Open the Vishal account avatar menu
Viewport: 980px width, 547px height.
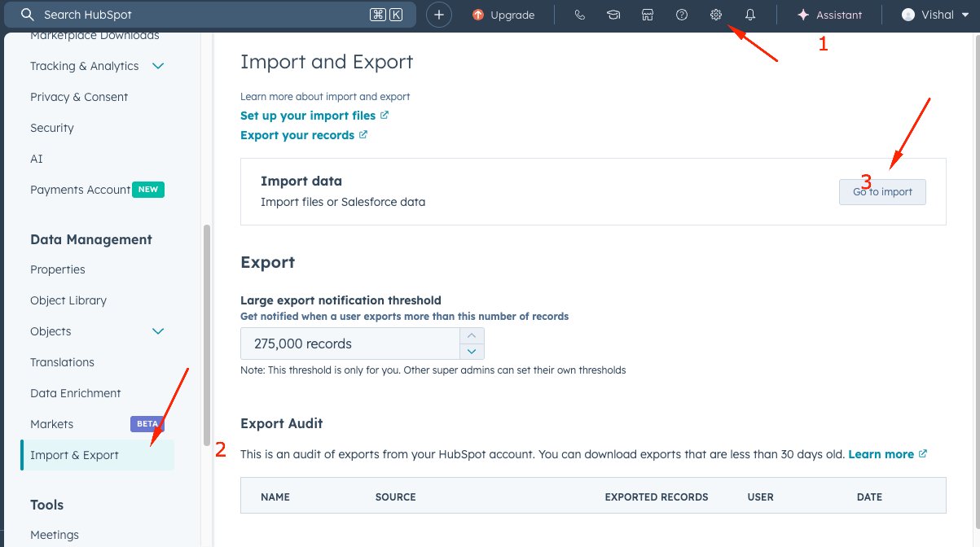click(x=907, y=14)
